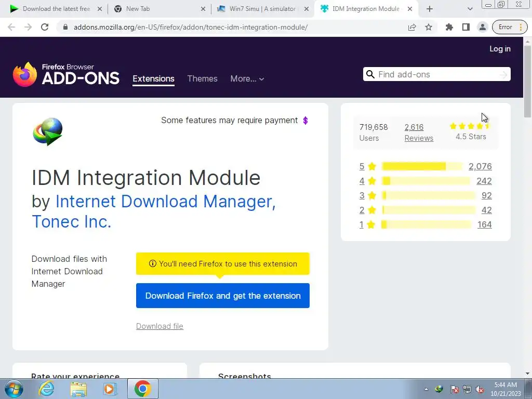
Task: Open the Extensions puzzle icon
Action: coord(449,27)
